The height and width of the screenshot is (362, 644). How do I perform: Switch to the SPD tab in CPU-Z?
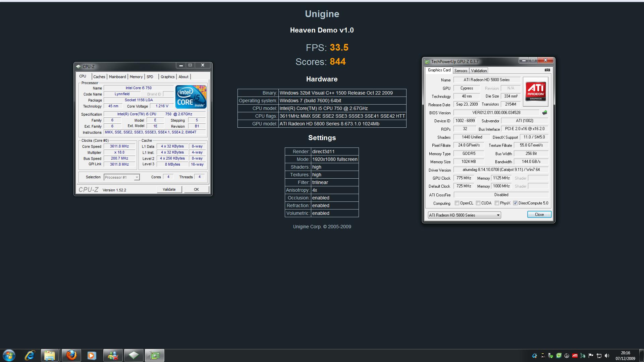tap(150, 77)
